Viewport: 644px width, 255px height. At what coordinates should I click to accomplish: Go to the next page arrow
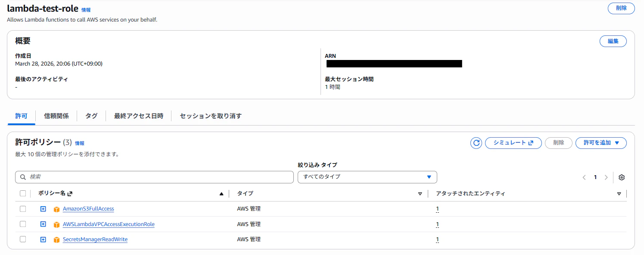[606, 177]
